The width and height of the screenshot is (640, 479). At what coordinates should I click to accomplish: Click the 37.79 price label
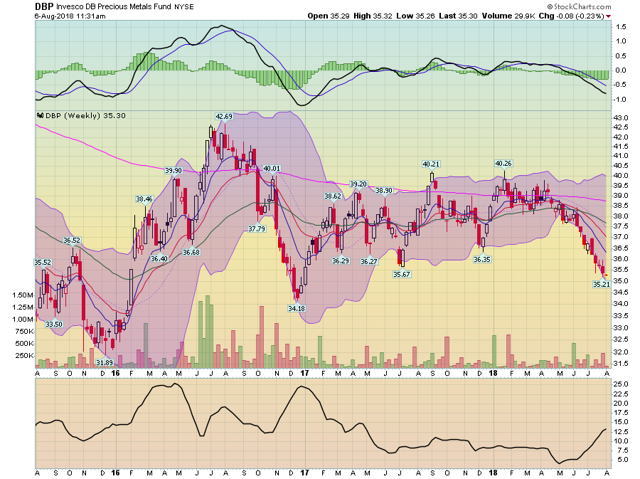click(257, 228)
